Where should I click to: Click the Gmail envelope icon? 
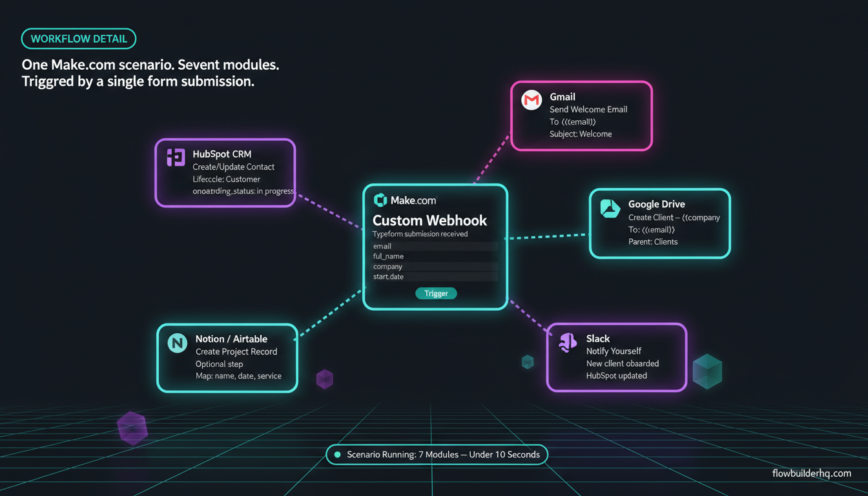532,100
